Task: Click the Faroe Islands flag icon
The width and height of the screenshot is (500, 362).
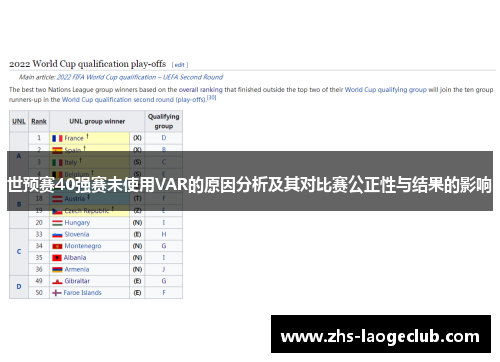Action: pyautogui.click(x=57, y=293)
